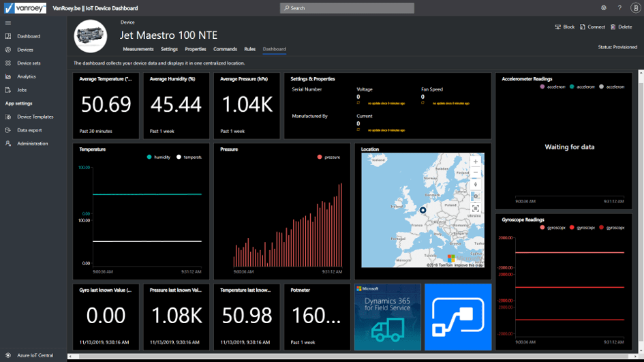The width and height of the screenshot is (644, 362).
Task: Click the Average Temperature 50.69 value
Action: [x=106, y=104]
